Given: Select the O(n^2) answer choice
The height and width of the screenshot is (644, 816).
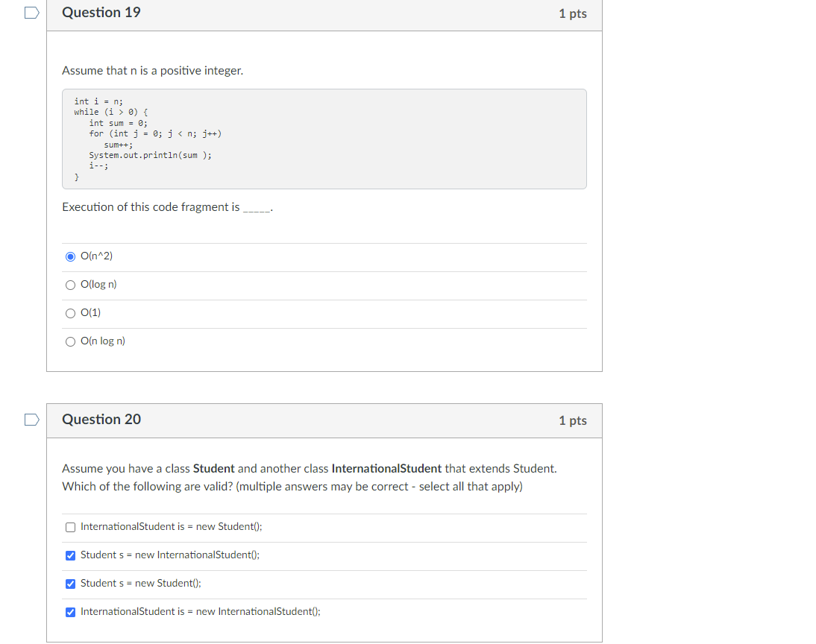Looking at the screenshot, I should click(69, 256).
